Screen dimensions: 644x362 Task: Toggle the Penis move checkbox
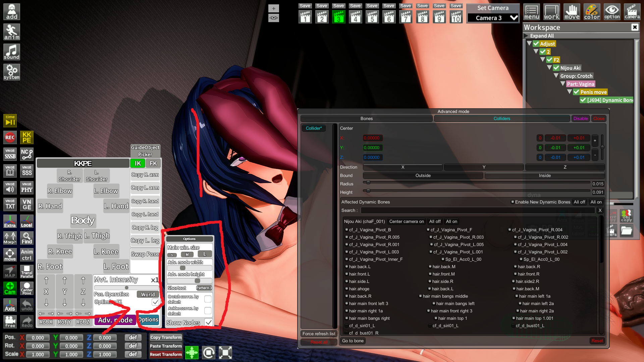coord(576,92)
